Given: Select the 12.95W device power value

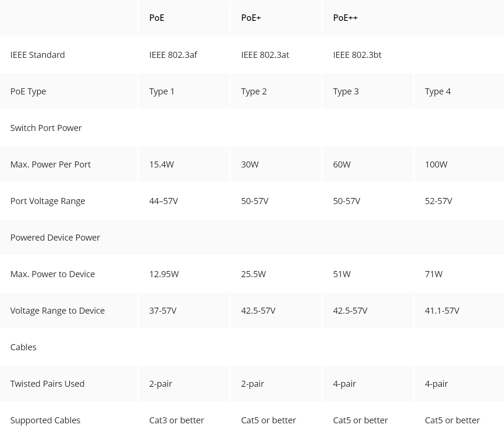Looking at the screenshot, I should tap(164, 274).
